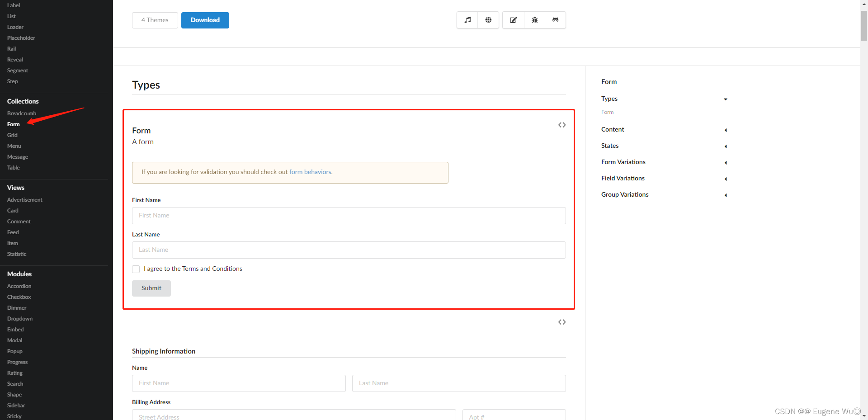The image size is (868, 420).
Task: Open Breadcrumb in the Collections menu
Action: pyautogui.click(x=22, y=113)
